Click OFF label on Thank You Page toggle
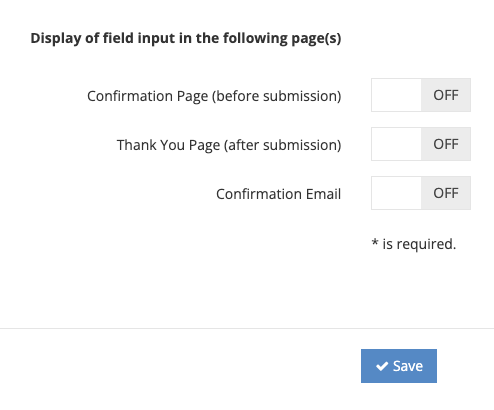 click(x=446, y=144)
